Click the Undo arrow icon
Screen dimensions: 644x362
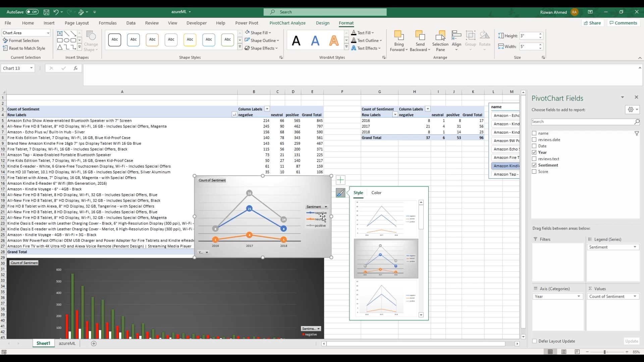(x=56, y=12)
